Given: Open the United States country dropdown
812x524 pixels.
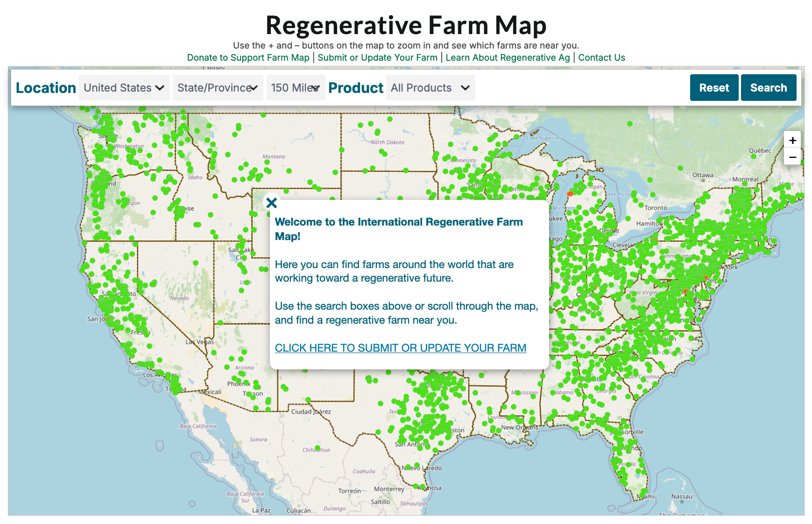Looking at the screenshot, I should click(x=124, y=88).
